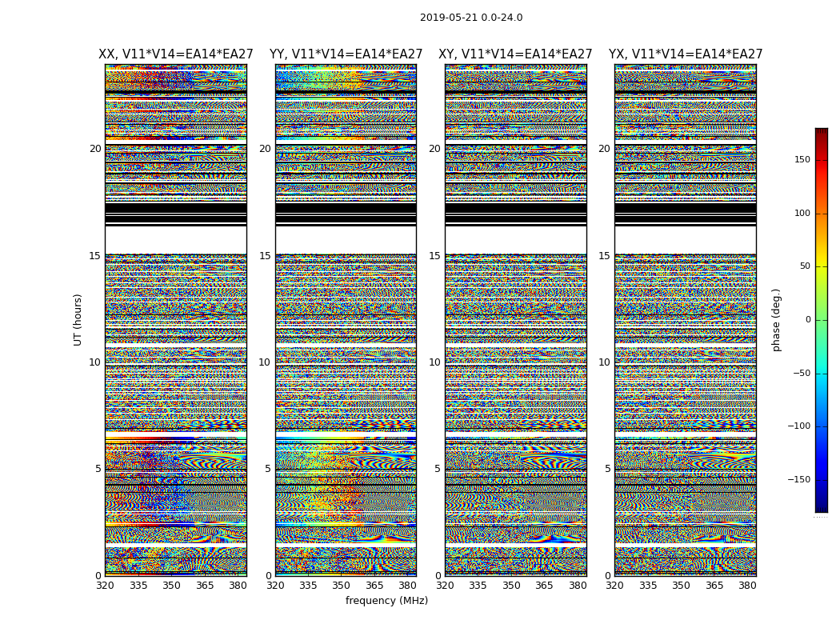Pick the −100 tick on the colorbar
Screen dimensions: 840x640
(799, 426)
